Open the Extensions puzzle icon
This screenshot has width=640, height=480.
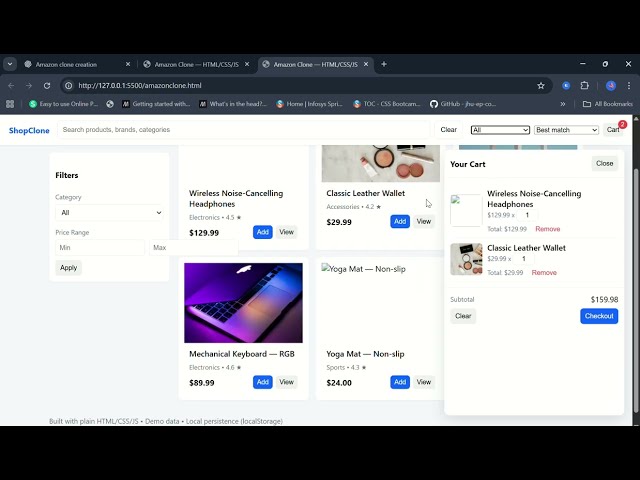[x=584, y=86]
